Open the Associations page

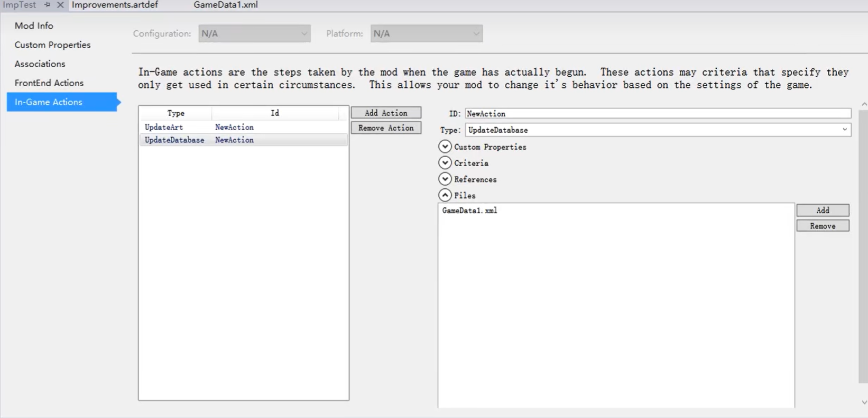coord(40,63)
